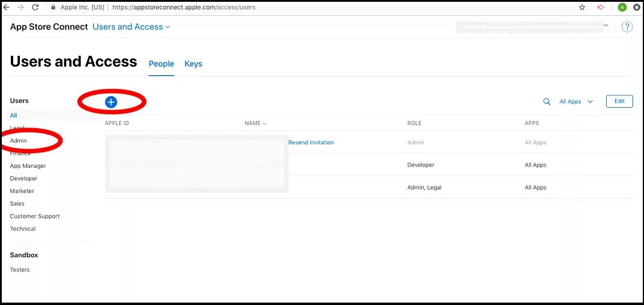The width and height of the screenshot is (644, 305).
Task: Reload the page with refresh icon
Action: click(36, 7)
